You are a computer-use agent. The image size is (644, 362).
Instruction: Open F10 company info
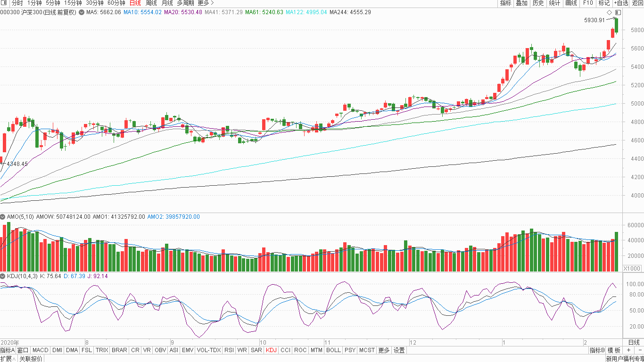point(588,3)
